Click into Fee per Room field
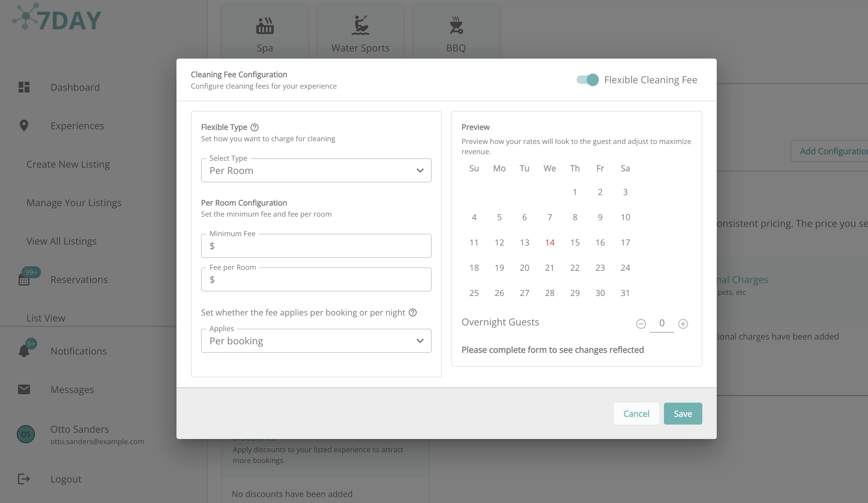 point(320,280)
